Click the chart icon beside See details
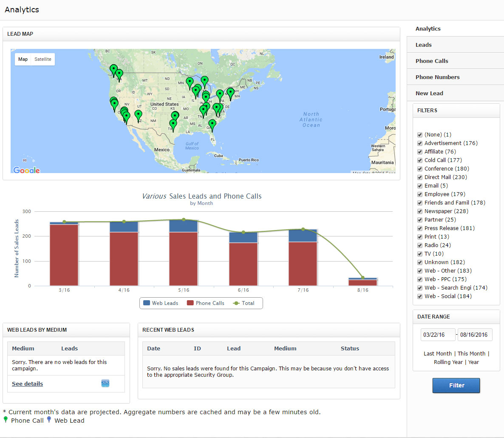504x438 pixels. pyautogui.click(x=105, y=384)
